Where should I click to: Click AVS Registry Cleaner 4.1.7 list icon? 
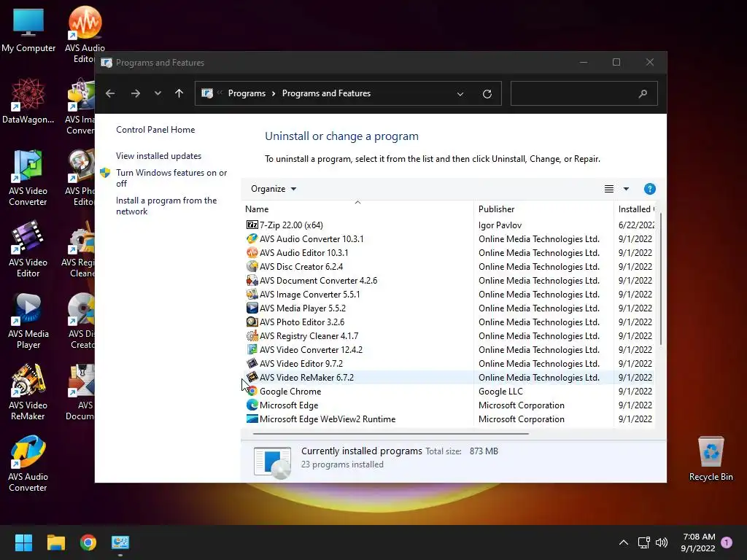252,335
